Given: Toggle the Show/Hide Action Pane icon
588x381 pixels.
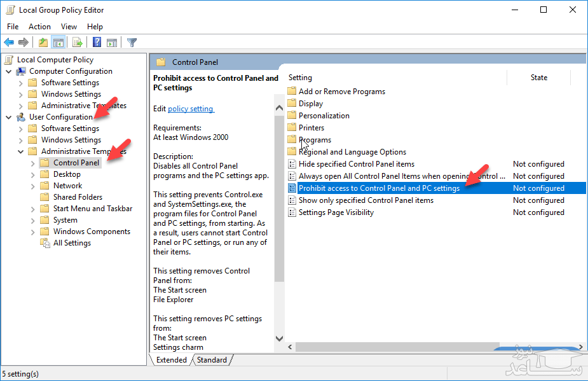Looking at the screenshot, I should (x=112, y=43).
